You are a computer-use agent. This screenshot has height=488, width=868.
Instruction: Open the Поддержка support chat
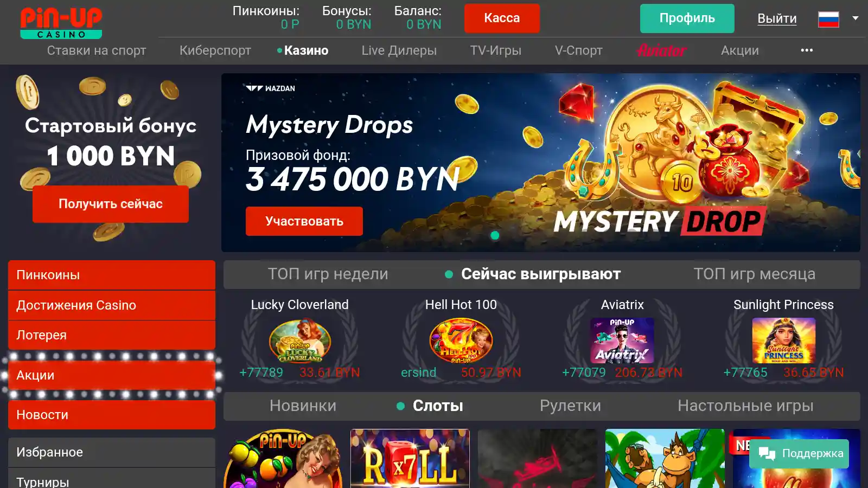[799, 454]
